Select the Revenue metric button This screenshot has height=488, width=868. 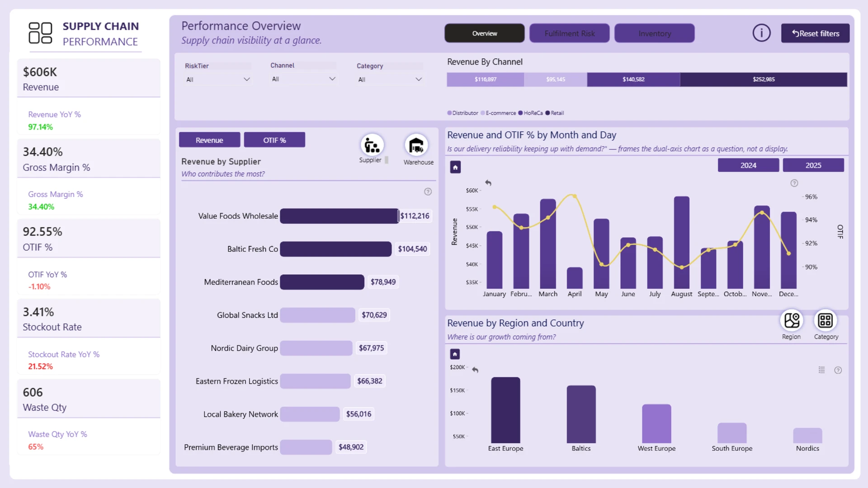[x=209, y=140]
